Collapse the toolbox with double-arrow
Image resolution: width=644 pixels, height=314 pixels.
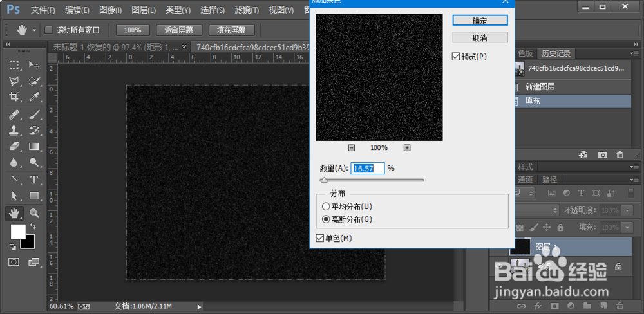pos(7,44)
